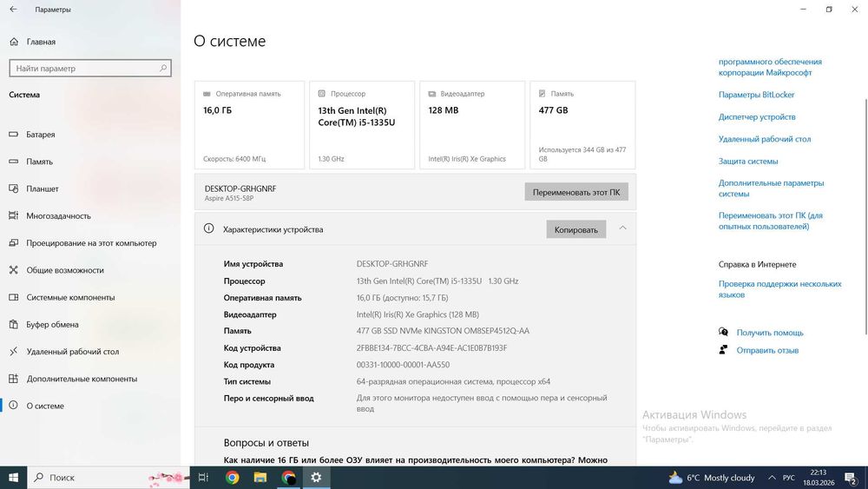Select Intel(R) Iris(R) Xe Graphics (128 MB) value

(418, 314)
